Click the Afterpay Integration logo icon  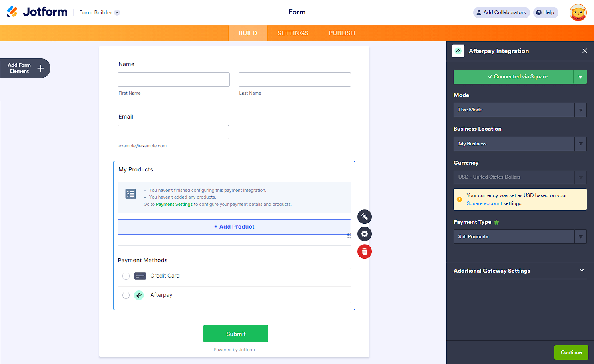pos(458,51)
